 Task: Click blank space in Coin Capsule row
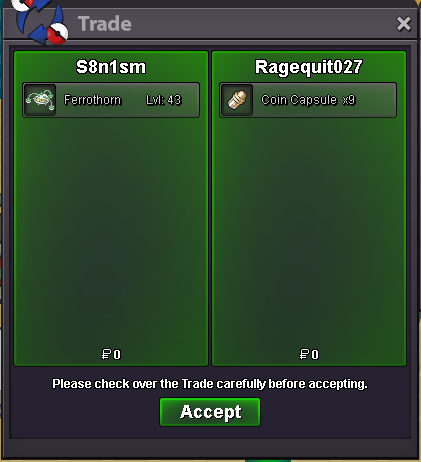(375, 100)
